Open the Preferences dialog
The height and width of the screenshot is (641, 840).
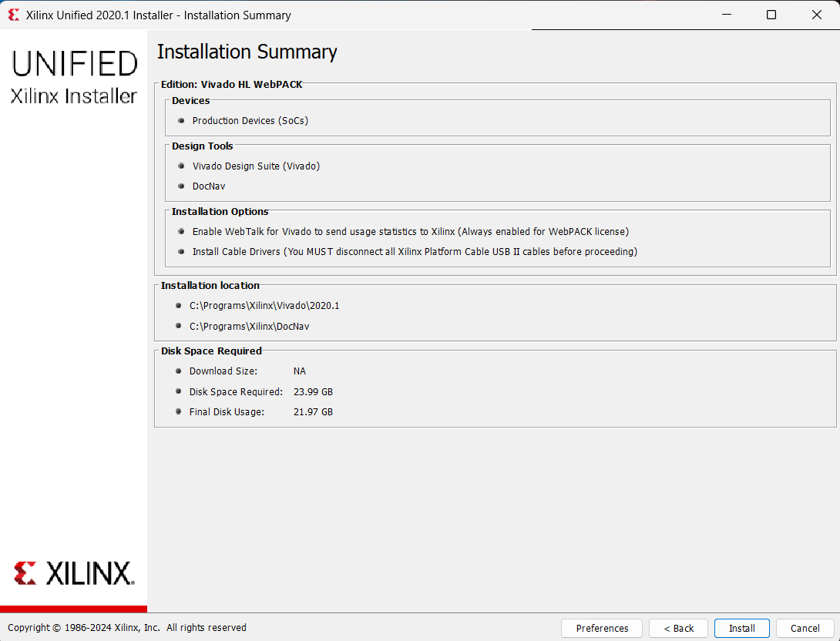pos(602,628)
